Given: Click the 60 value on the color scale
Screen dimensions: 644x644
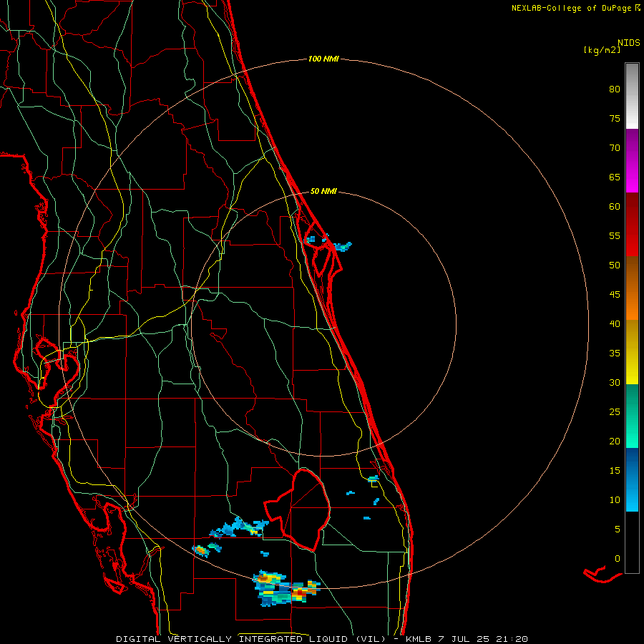Looking at the screenshot, I should [x=615, y=207].
